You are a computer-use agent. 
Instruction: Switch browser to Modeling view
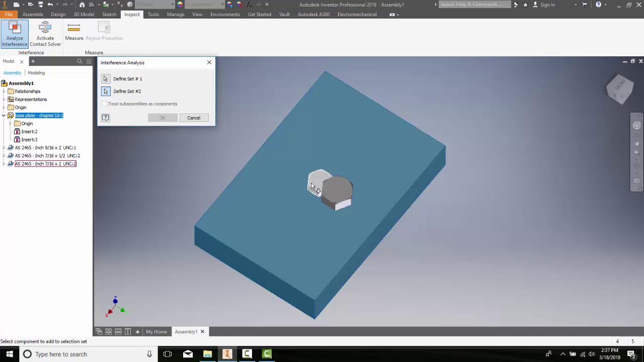36,73
